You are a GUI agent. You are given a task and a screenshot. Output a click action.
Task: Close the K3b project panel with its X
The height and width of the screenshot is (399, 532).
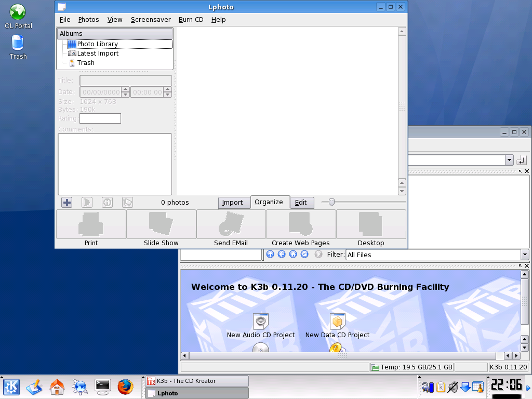[x=527, y=265]
